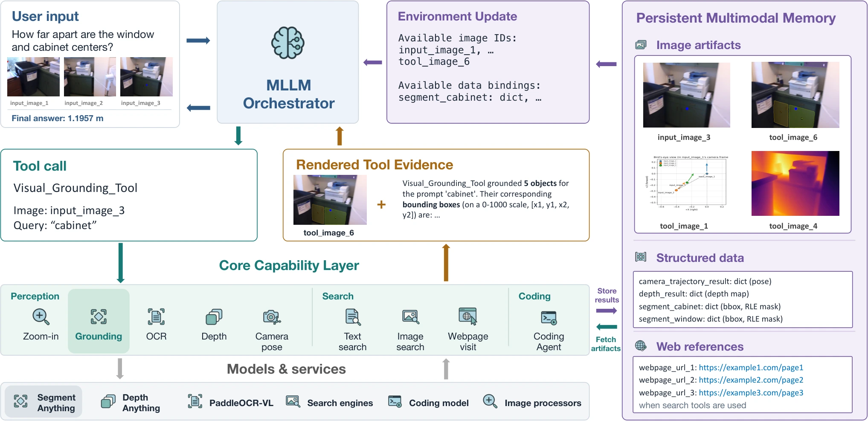Select the input_image_2 thumbnail
The width and height of the screenshot is (868, 421).
pos(90,77)
